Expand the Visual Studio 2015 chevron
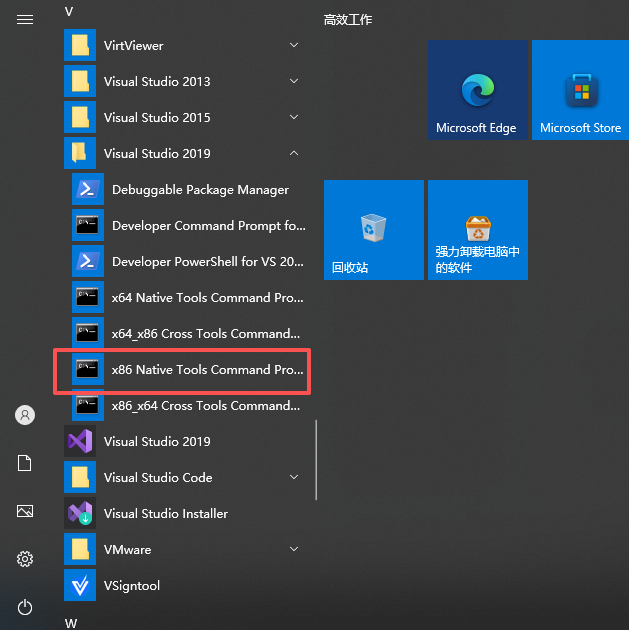 pos(294,117)
